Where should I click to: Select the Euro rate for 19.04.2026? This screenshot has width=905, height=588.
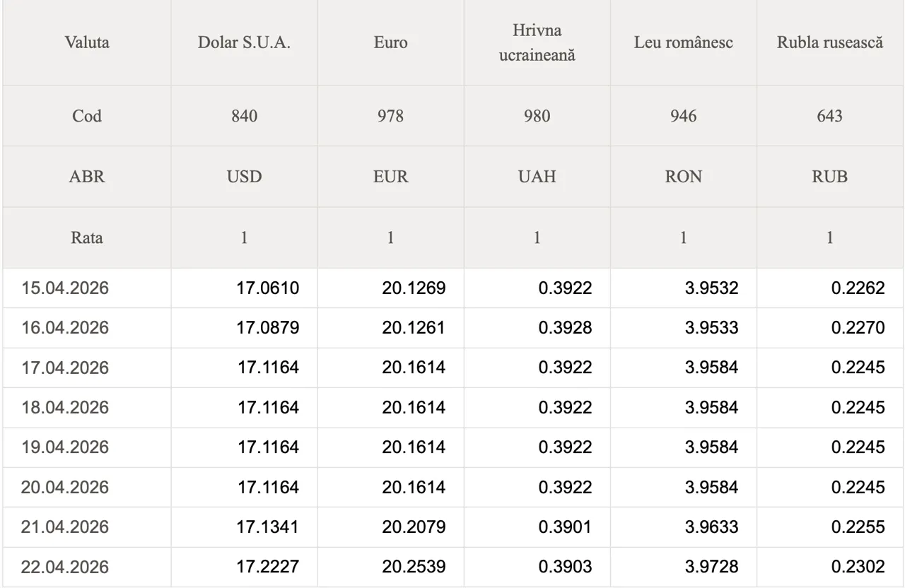click(x=414, y=447)
